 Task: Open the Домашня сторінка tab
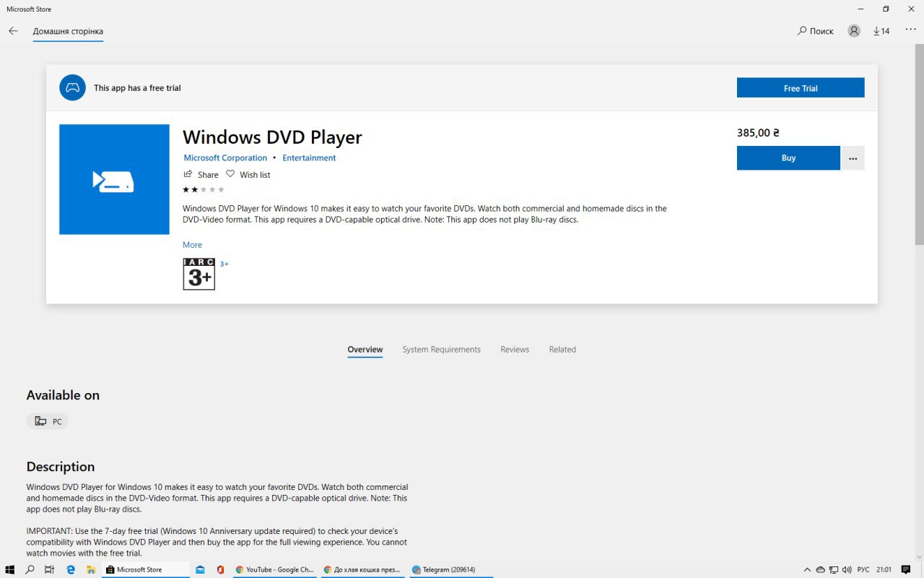[68, 32]
